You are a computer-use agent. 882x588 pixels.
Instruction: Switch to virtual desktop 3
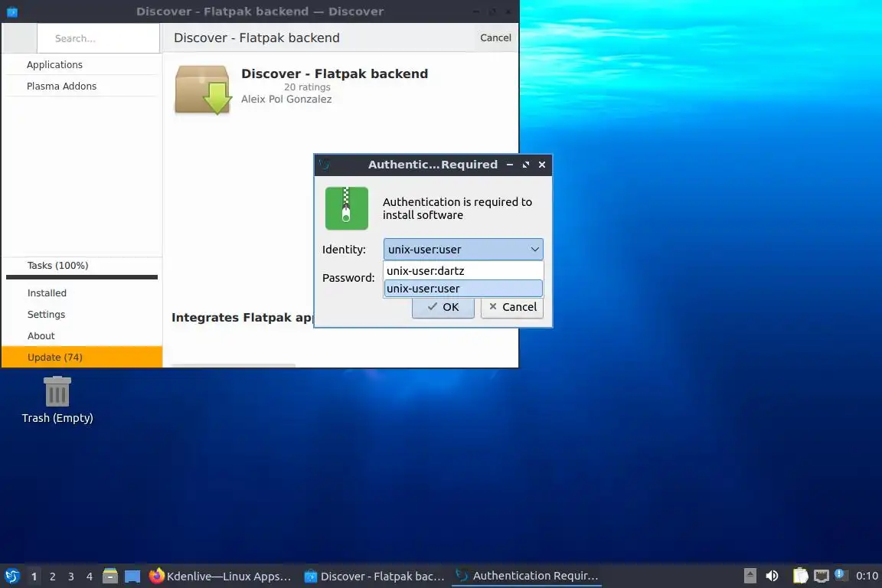[x=71, y=577]
